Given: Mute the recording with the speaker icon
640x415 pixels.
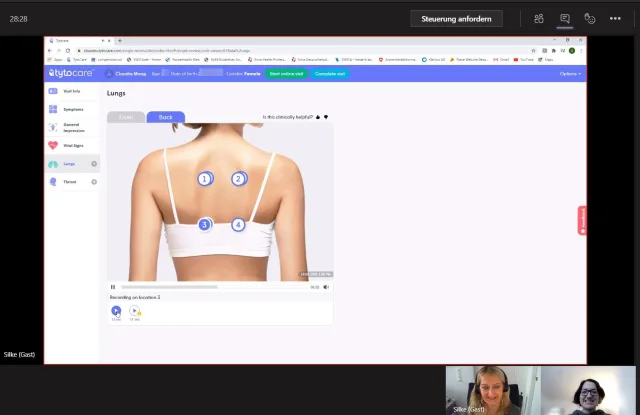Looking at the screenshot, I should (326, 287).
